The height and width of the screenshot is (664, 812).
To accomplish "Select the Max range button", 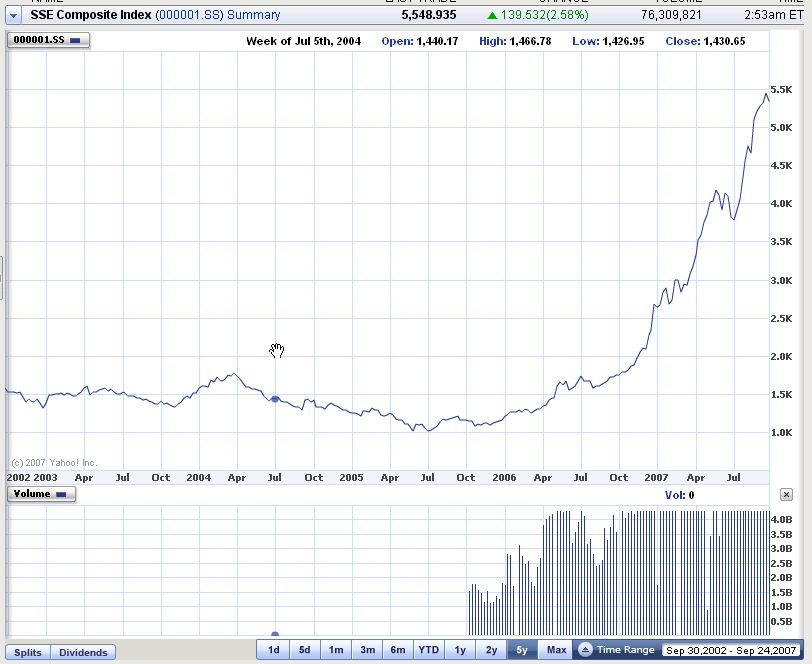I will pyautogui.click(x=556, y=649).
